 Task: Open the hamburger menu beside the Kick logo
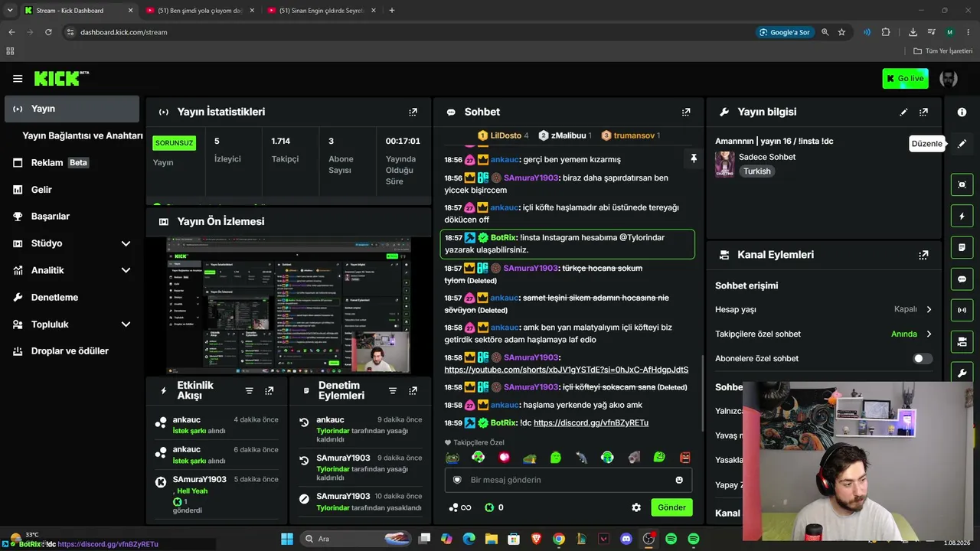tap(18, 79)
